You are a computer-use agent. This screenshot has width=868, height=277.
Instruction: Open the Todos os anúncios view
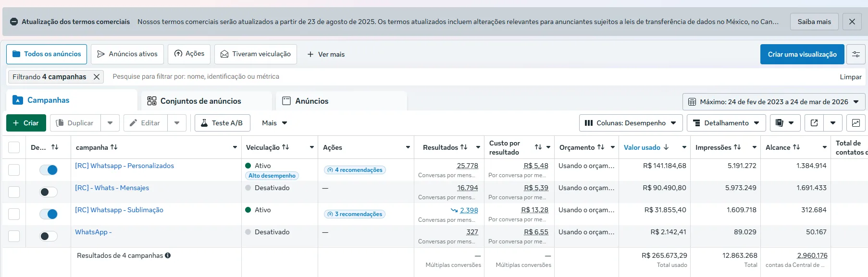pos(47,54)
